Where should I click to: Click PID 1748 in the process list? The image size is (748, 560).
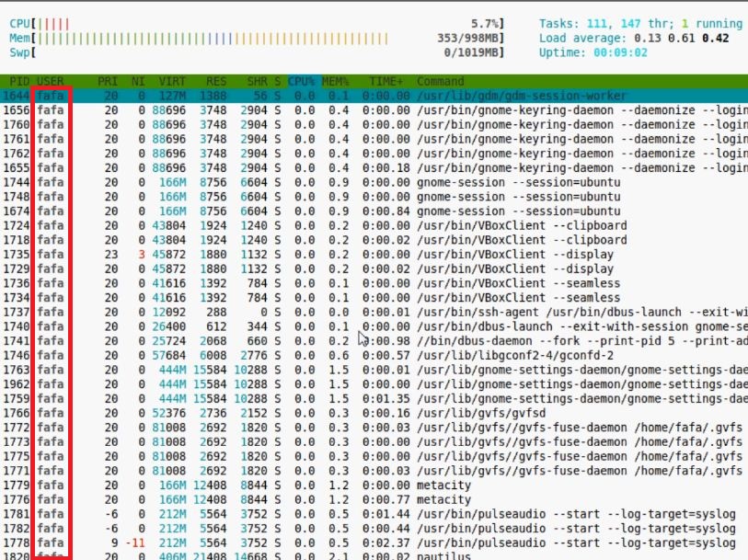pos(17,197)
